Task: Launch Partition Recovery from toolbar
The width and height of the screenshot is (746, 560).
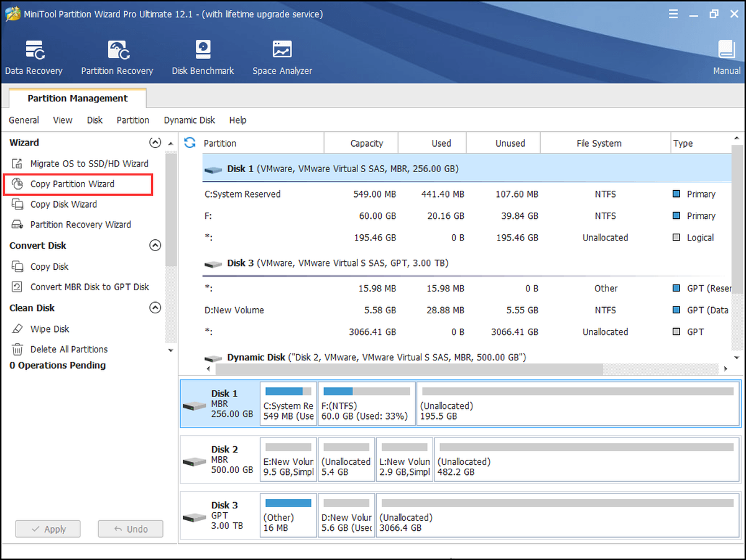Action: point(117,58)
